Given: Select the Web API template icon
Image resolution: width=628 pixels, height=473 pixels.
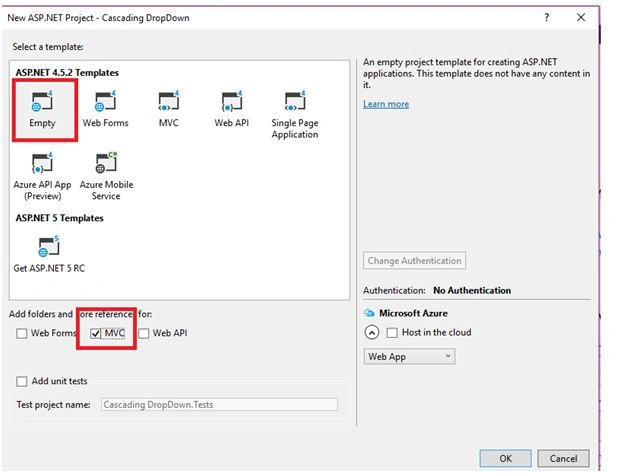Looking at the screenshot, I should pos(232,101).
